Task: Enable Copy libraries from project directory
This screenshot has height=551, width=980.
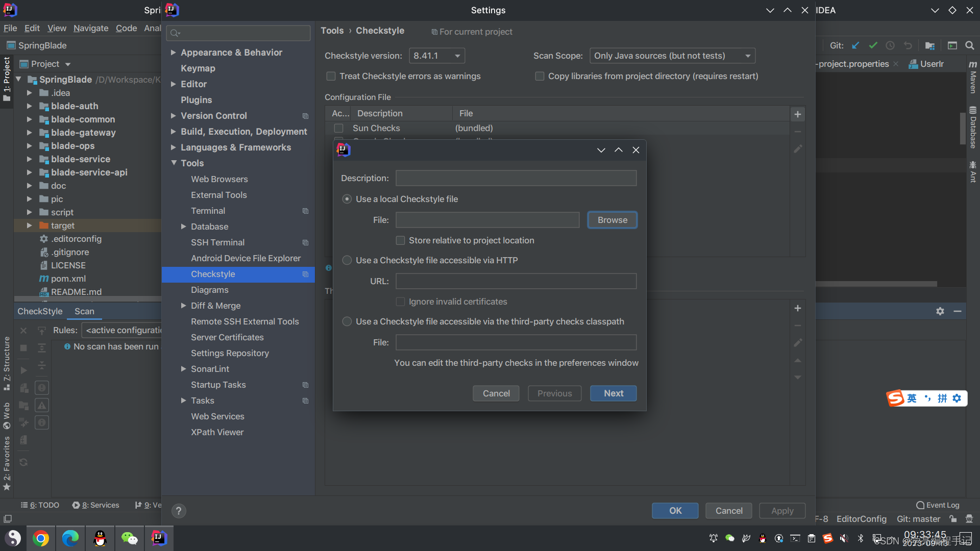Action: [x=540, y=76]
